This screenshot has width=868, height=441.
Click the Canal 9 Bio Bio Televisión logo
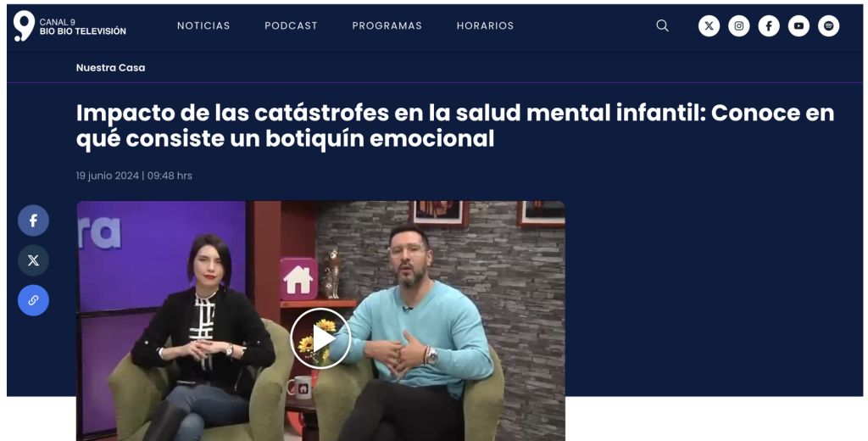point(70,26)
